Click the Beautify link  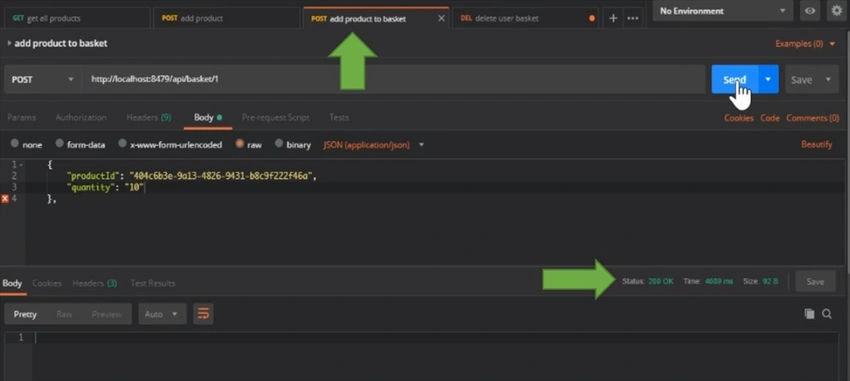click(x=816, y=145)
